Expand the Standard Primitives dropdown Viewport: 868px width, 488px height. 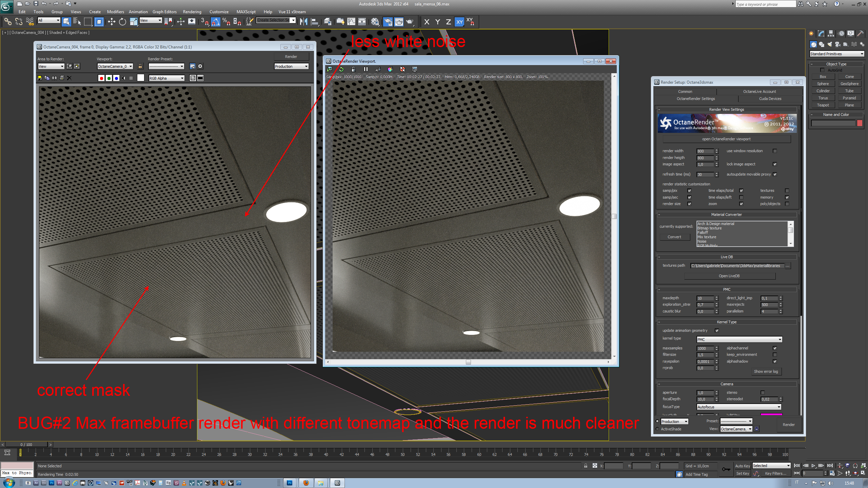(x=836, y=54)
